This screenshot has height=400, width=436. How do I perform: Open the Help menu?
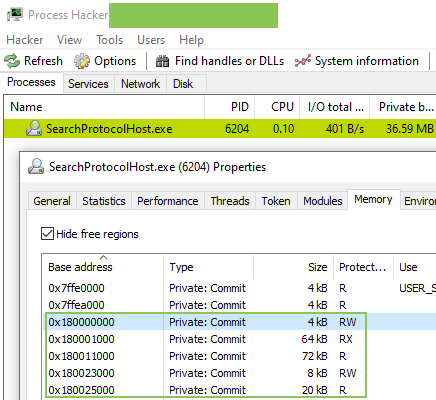coord(191,40)
